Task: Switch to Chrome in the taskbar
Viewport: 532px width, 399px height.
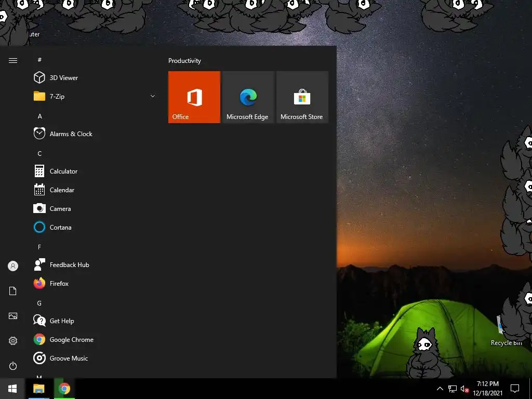Action: [x=64, y=389]
